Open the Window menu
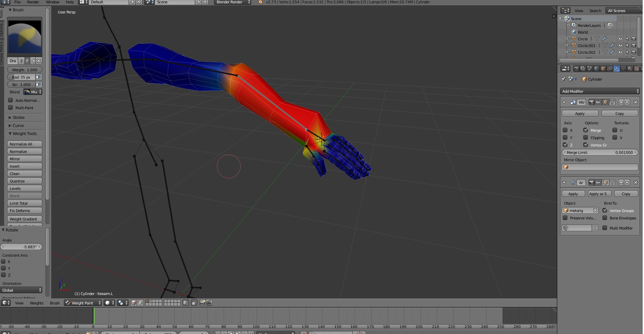 point(52,2)
